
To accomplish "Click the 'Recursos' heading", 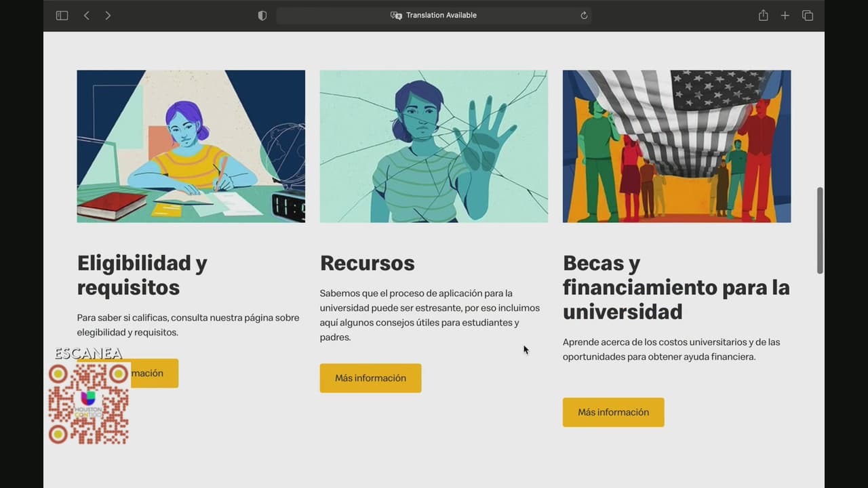I will 367,263.
